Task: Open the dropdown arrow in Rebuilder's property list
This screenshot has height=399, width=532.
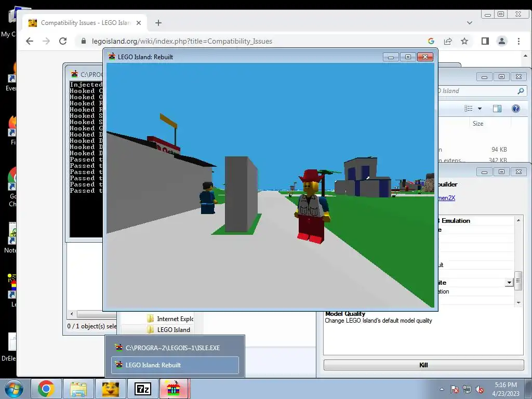Action: tap(509, 283)
